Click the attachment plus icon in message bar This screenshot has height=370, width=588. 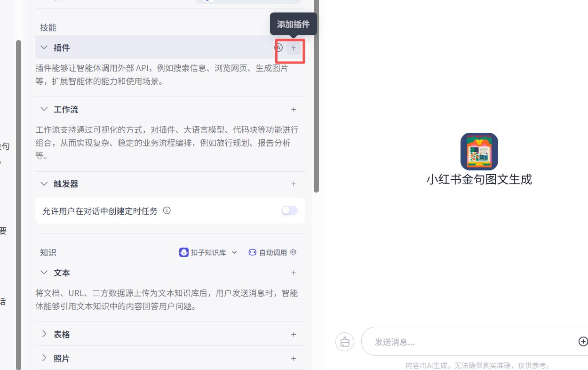[583, 341]
